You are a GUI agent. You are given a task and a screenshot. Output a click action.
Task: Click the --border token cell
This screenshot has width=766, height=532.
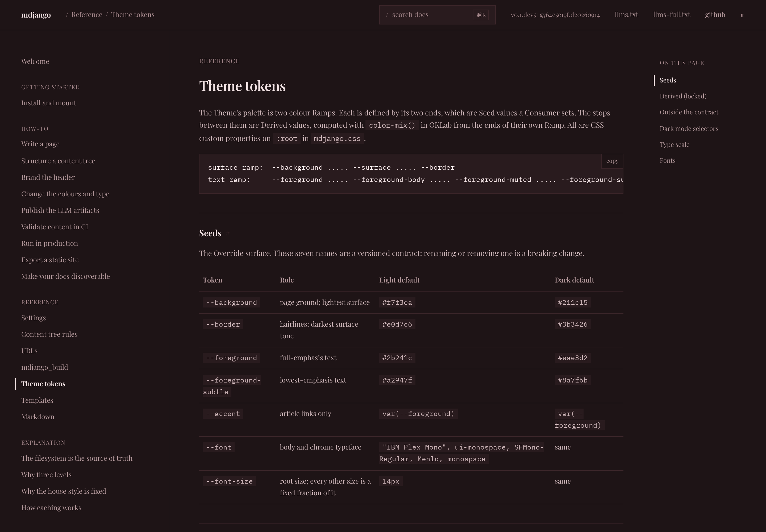click(223, 324)
